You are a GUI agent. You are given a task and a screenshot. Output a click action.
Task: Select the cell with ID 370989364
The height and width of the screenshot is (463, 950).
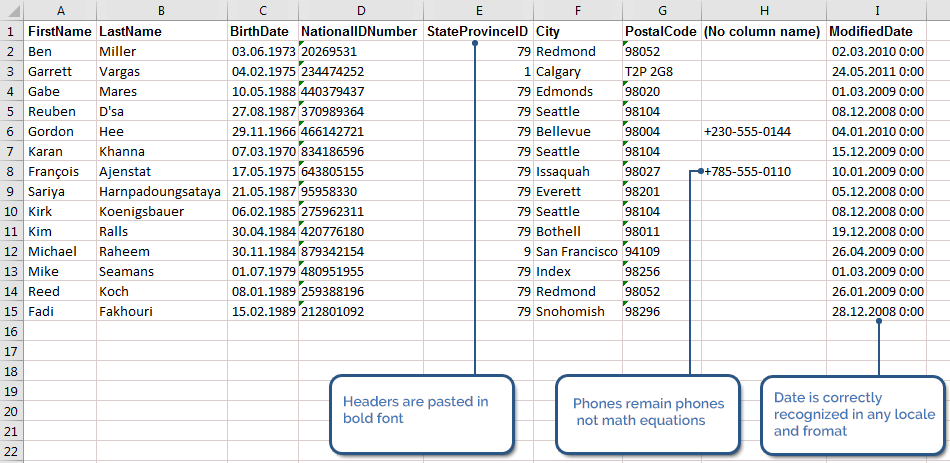click(x=361, y=112)
